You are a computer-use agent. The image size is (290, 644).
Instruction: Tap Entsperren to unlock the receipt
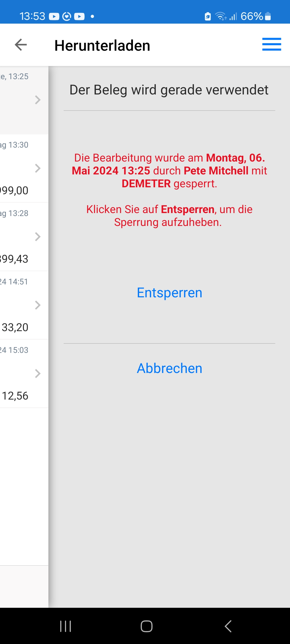169,292
